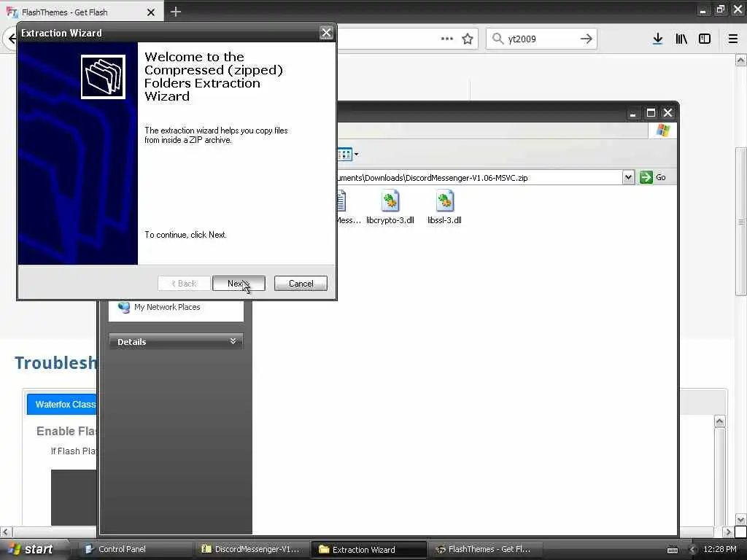This screenshot has width=747, height=560.
Task: Open the browser hamburger menu
Action: (x=733, y=39)
